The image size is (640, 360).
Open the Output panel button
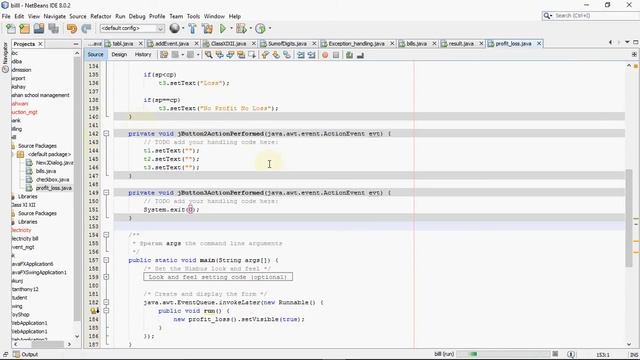click(26, 354)
